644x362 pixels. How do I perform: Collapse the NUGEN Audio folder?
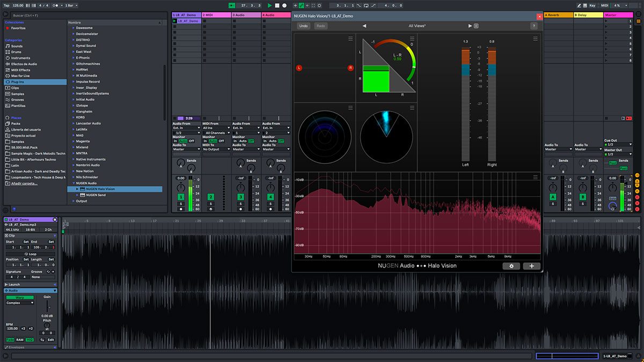(x=74, y=183)
